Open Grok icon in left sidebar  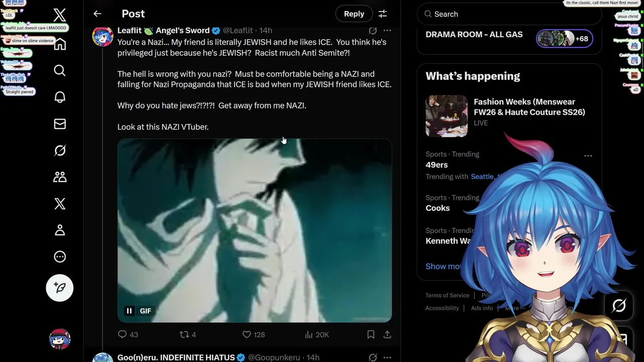[60, 150]
